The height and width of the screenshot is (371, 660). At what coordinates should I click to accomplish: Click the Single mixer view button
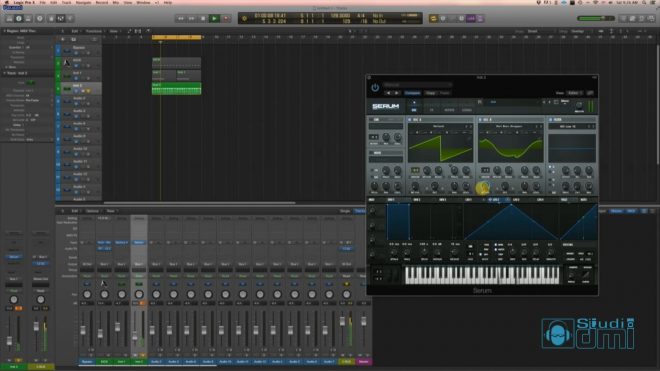pos(345,211)
